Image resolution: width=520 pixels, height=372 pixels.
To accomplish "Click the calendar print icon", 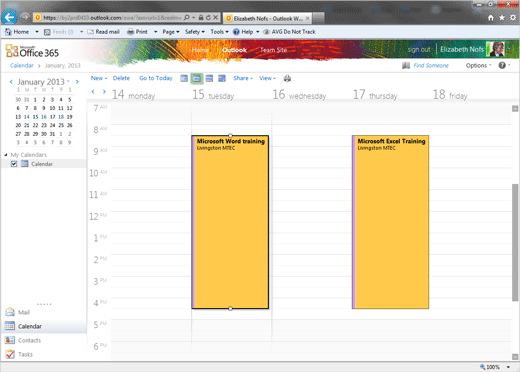I will (x=287, y=78).
